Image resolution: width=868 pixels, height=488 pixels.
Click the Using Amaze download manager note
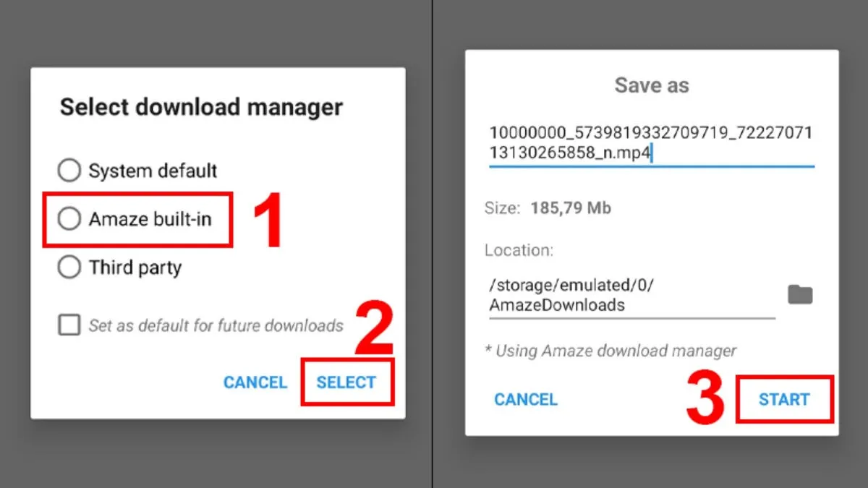pos(610,351)
